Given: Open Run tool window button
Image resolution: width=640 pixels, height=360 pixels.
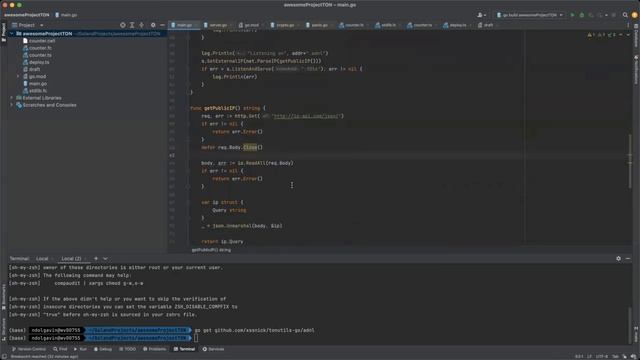Looking at the screenshot, I should (80, 349).
